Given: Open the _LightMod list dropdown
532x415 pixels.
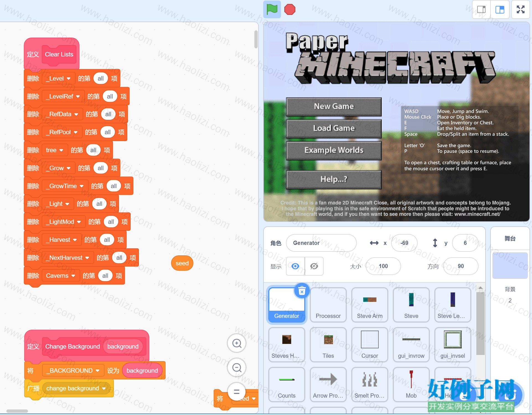Looking at the screenshot, I should pyautogui.click(x=64, y=222).
